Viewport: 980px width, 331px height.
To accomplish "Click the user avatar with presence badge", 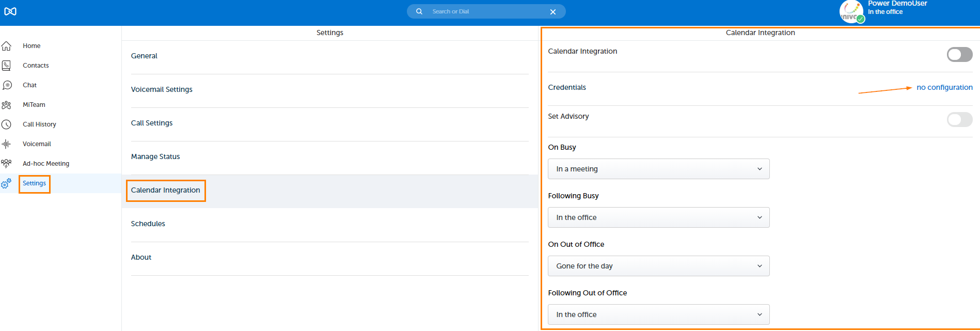I will click(852, 11).
